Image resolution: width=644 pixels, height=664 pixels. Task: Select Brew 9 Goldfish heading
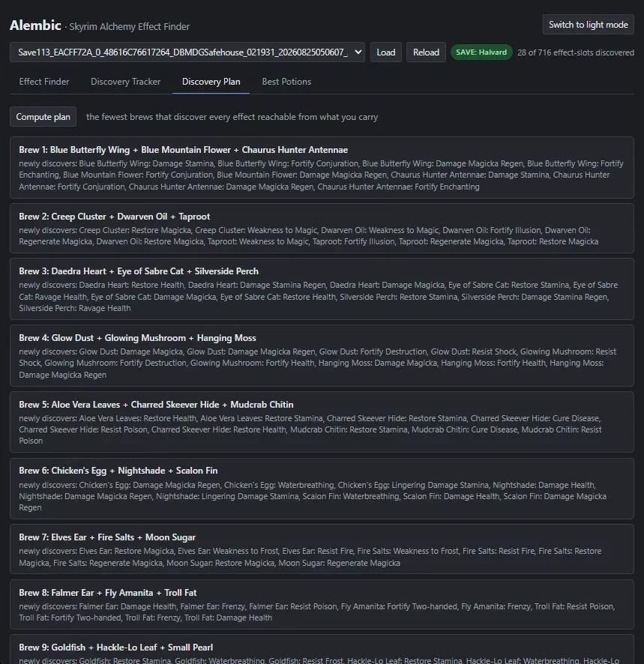pyautogui.click(x=115, y=648)
